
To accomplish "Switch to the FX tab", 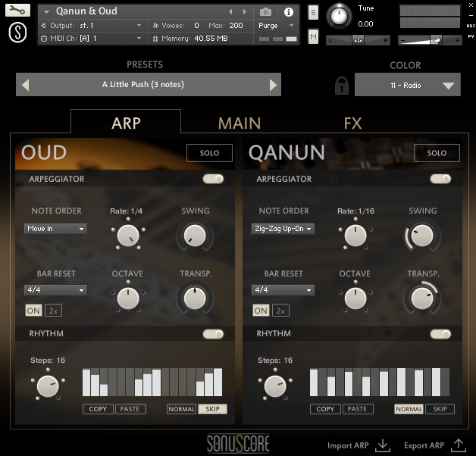I will click(352, 123).
